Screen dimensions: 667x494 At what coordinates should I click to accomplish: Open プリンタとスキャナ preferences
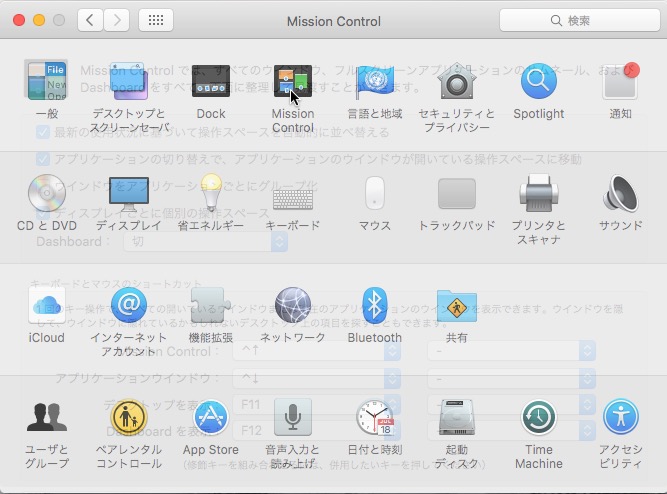click(x=539, y=193)
